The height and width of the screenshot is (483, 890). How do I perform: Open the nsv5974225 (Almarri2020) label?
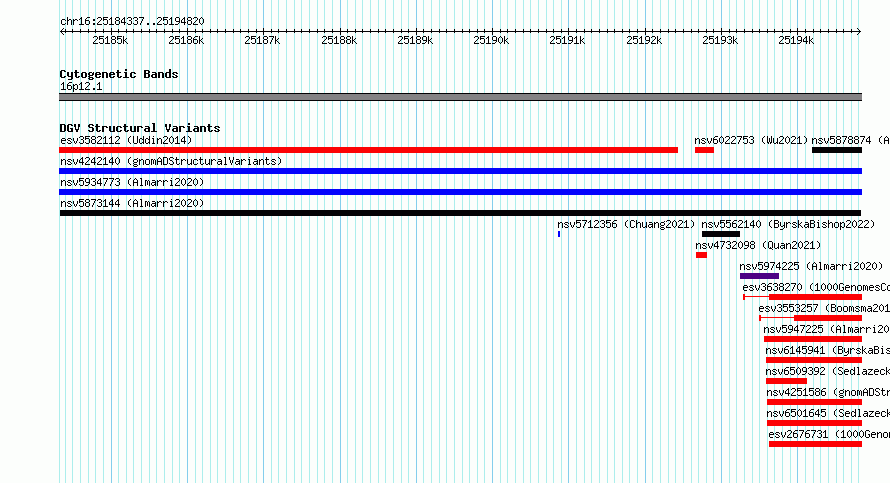811,266
